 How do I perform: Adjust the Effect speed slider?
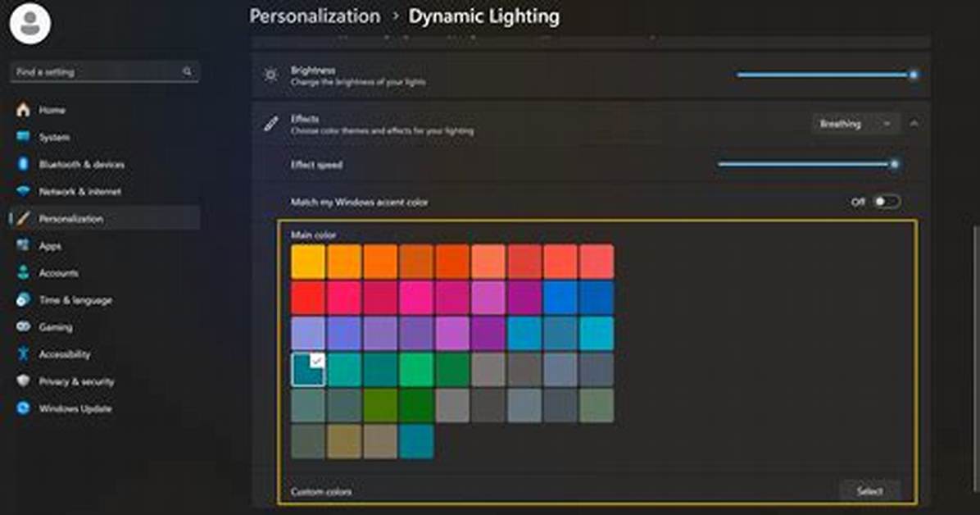pos(809,165)
